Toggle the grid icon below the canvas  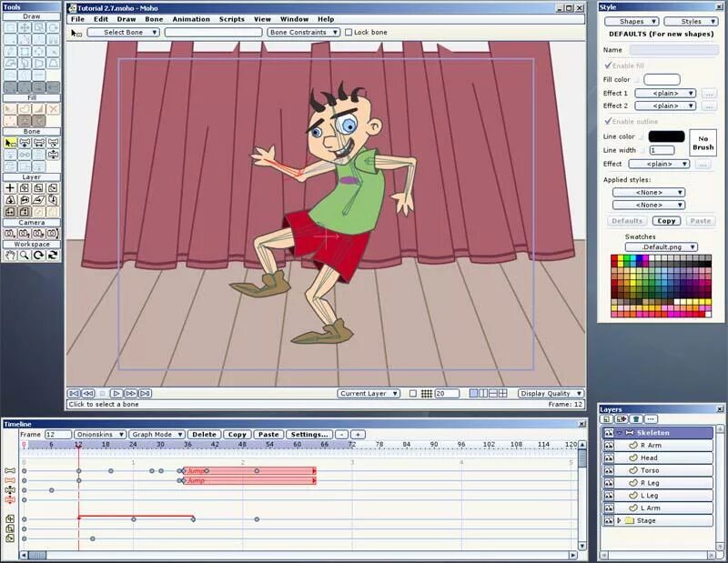427,394
